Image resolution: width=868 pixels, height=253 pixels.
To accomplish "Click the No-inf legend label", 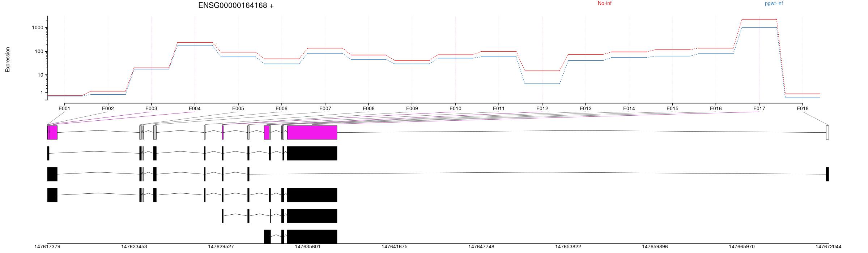I will click(605, 3).
